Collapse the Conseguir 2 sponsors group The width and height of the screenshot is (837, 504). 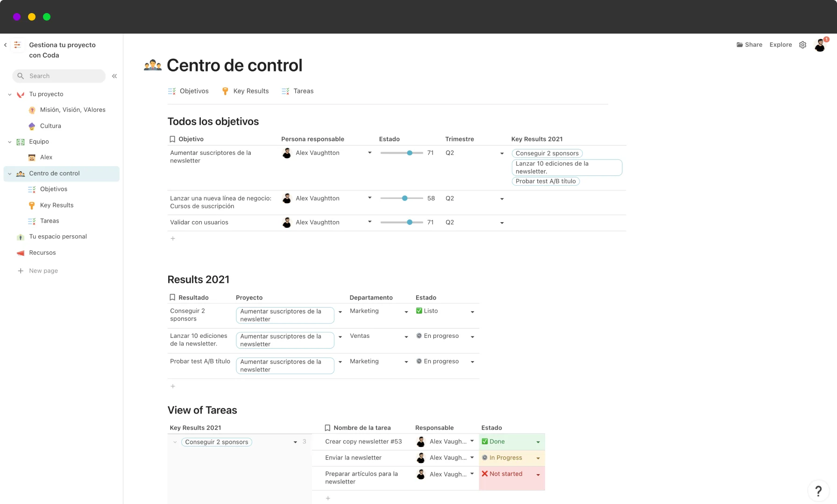[x=175, y=442]
